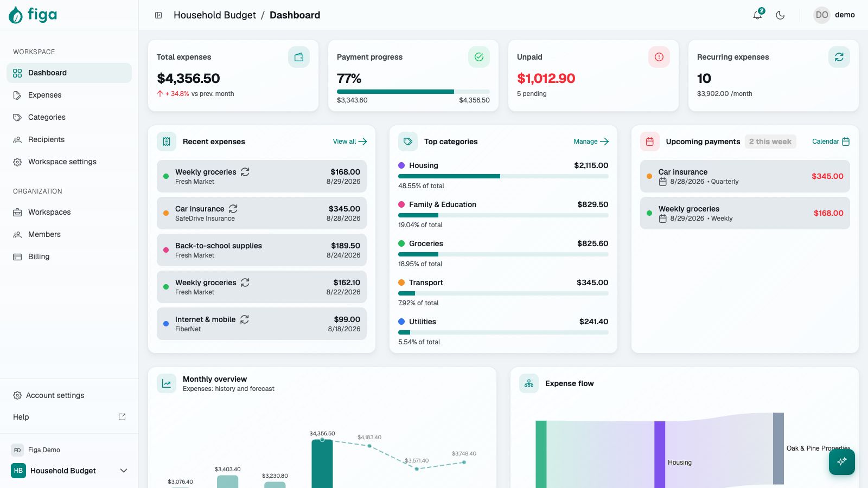Screen dimensions: 868x488
Task: Click Payment progress checkmark icon
Action: tap(479, 57)
